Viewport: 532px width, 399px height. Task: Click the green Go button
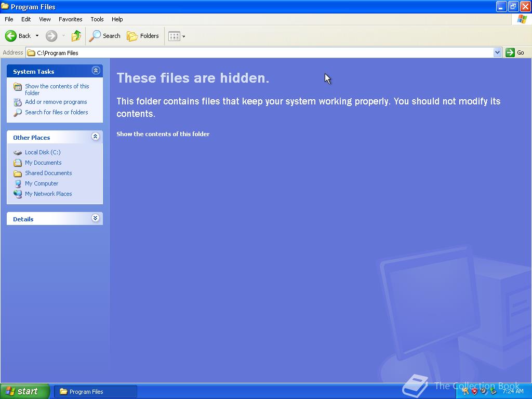[x=515, y=52]
